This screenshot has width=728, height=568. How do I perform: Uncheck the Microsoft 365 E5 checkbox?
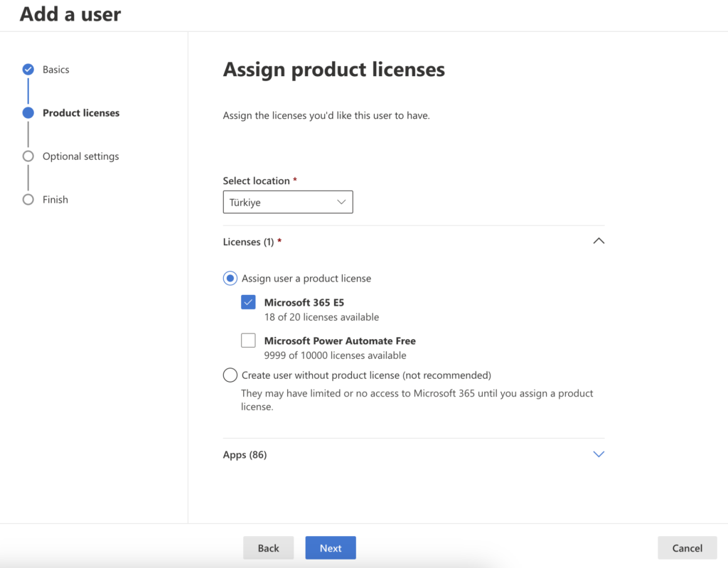[248, 303]
